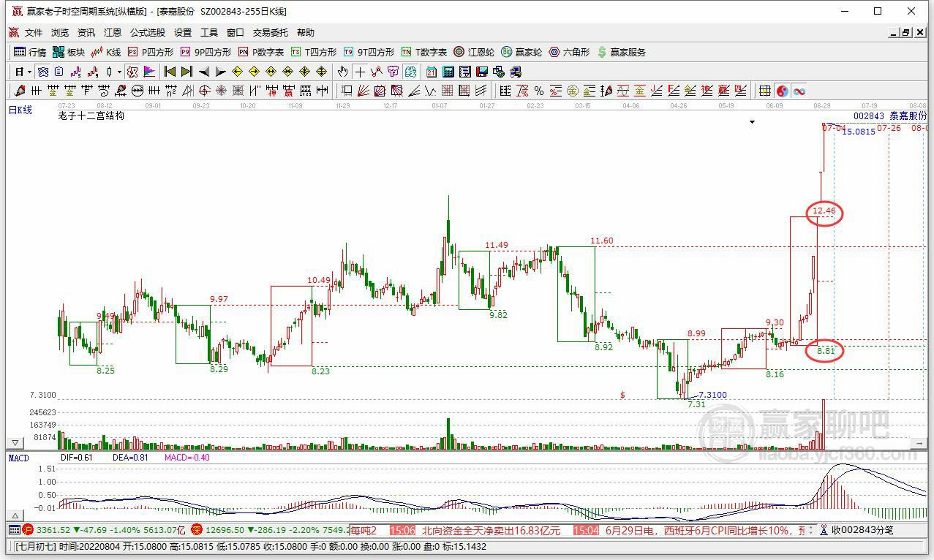Screen dimensions: 934x560
Task: Toggle the yin-yang taiji icon
Action: click(x=782, y=91)
